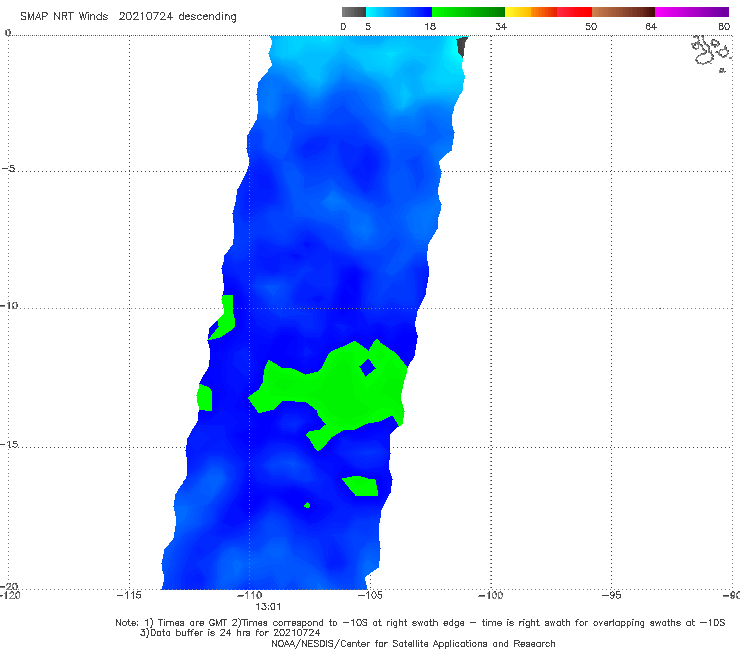Click the longitude label -115
Viewport: 740px width, 650px height.
129,595
